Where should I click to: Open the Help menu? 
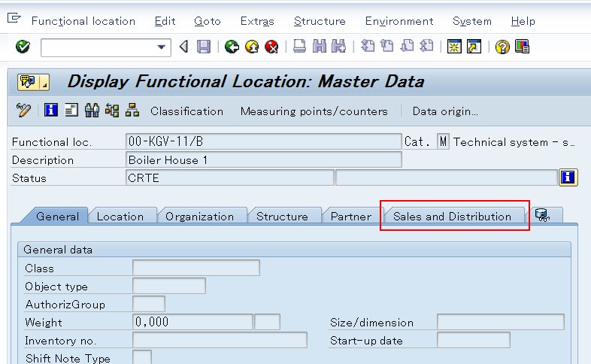[523, 21]
